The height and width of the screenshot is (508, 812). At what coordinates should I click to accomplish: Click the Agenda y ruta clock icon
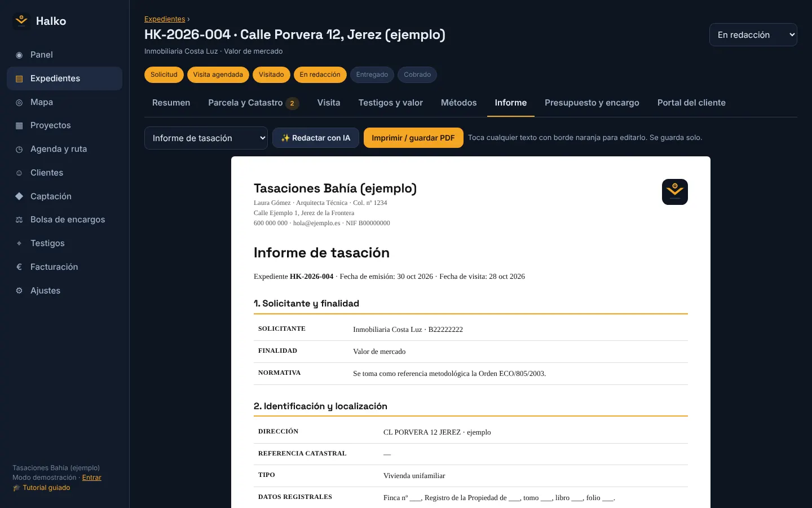(x=19, y=150)
